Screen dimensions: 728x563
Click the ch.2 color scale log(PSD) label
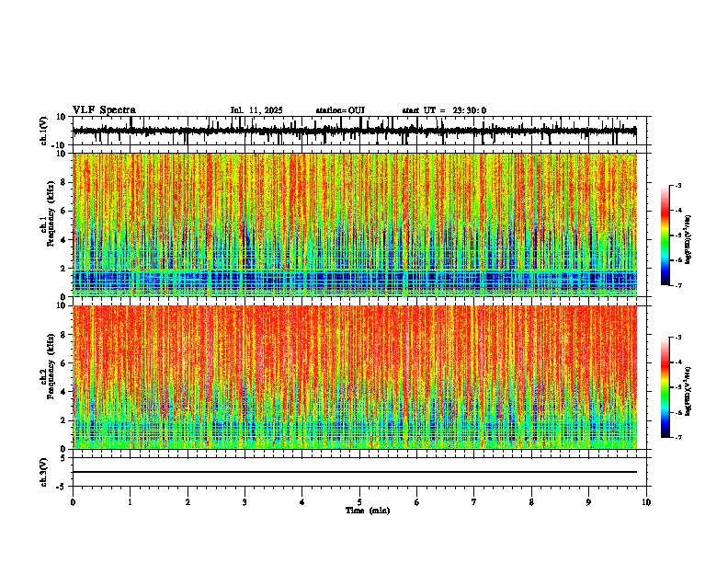(x=688, y=391)
